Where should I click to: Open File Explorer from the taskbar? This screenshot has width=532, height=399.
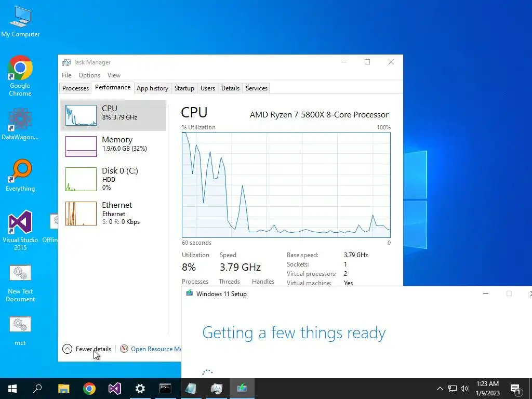63,389
